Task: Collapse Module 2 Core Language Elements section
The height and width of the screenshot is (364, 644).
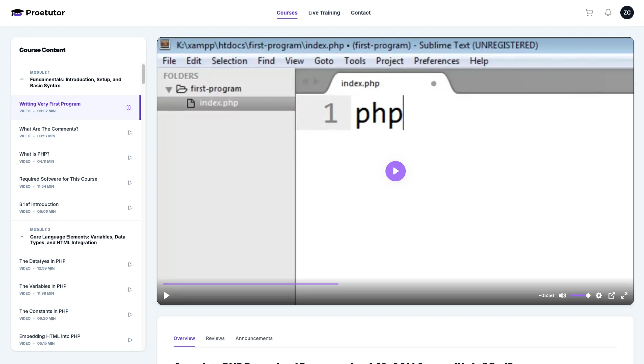Action: (x=22, y=237)
